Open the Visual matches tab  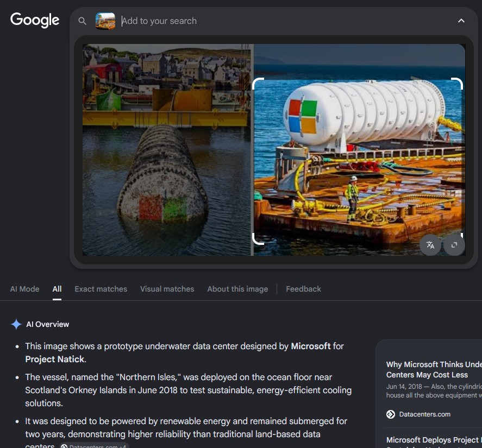pos(167,289)
